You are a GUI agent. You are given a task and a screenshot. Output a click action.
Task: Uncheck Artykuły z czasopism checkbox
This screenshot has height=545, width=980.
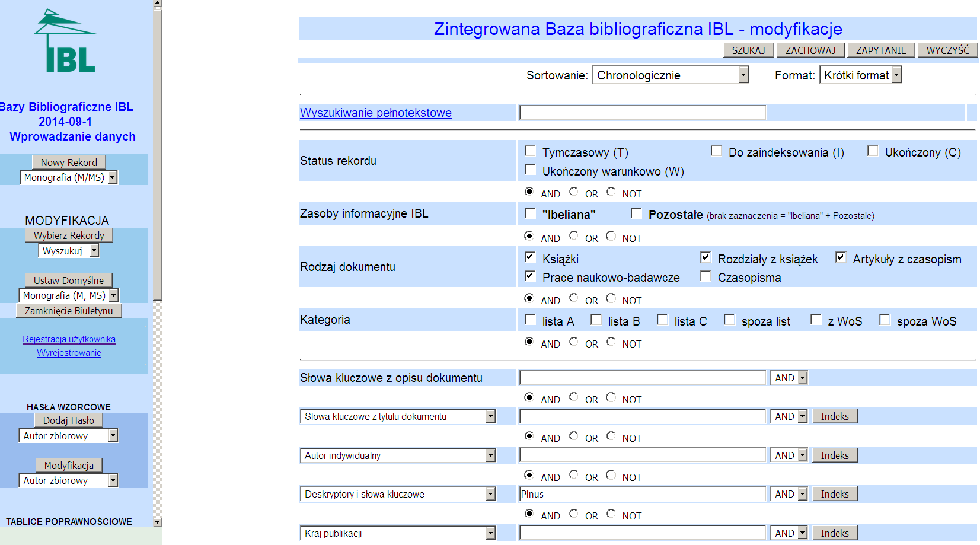tap(841, 257)
